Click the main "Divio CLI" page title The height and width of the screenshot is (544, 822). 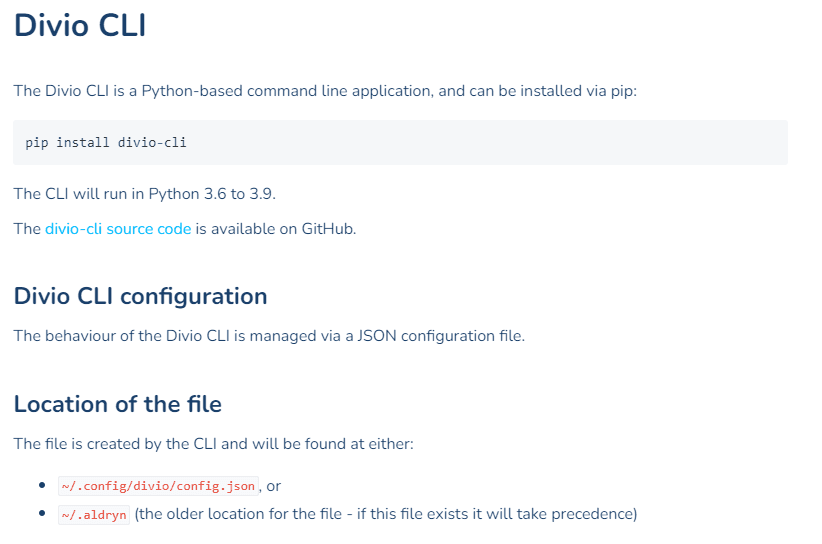click(80, 27)
